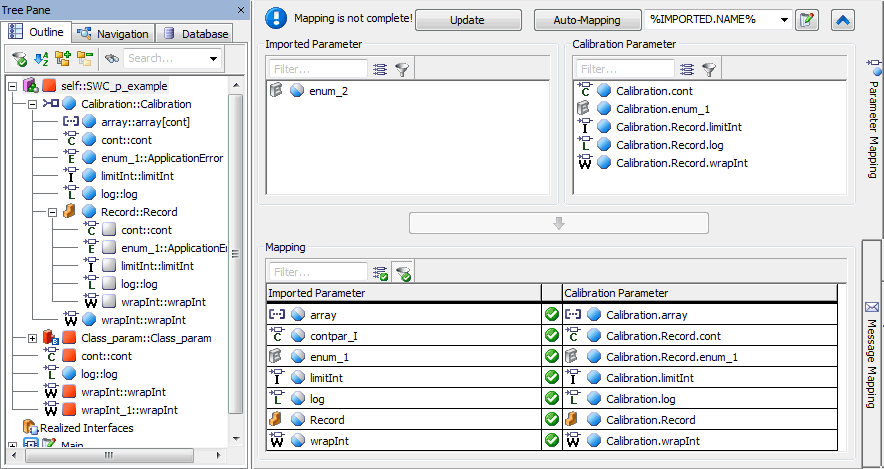Click list view icon in Calibration Parameter filter bar
The width and height of the screenshot is (884, 469).
pyautogui.click(x=687, y=69)
